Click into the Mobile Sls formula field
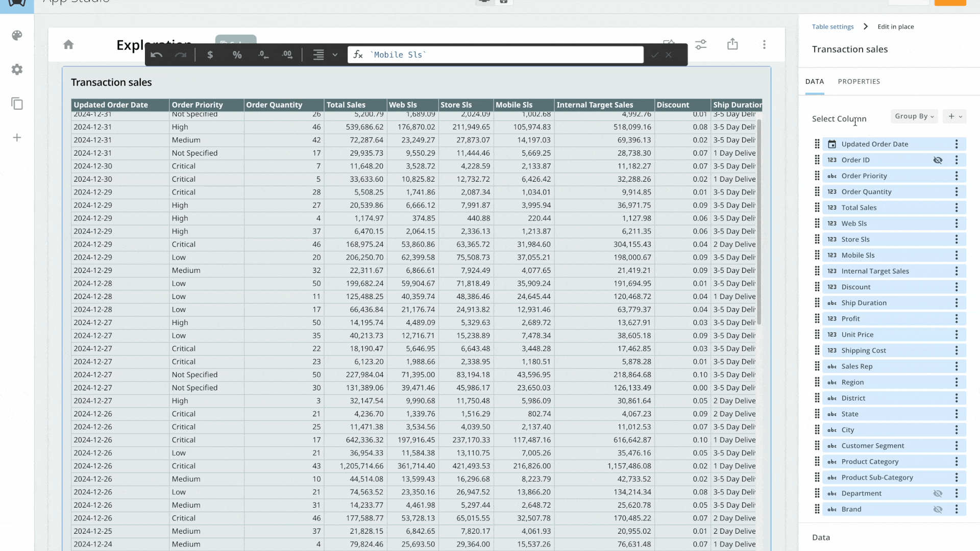 pos(495,55)
